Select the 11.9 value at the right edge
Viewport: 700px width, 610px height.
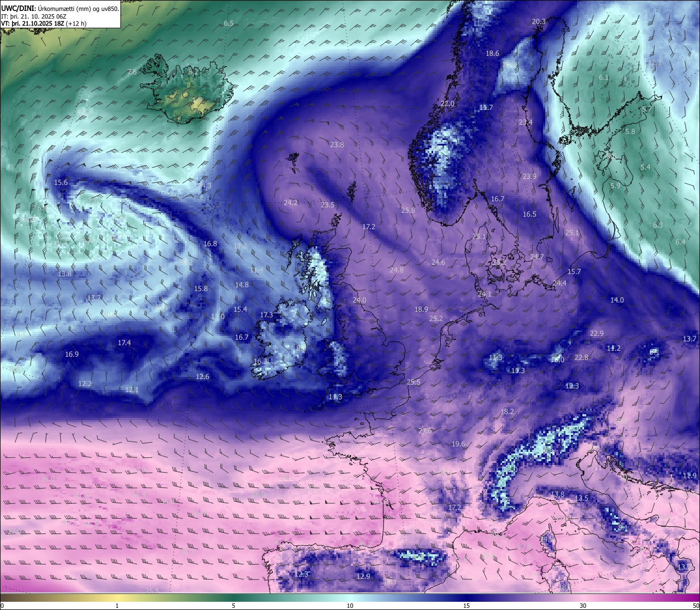pyautogui.click(x=690, y=476)
